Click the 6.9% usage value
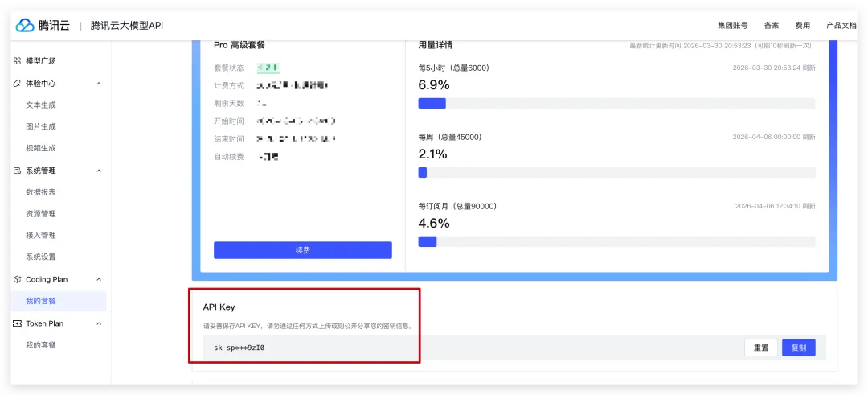 tap(434, 85)
